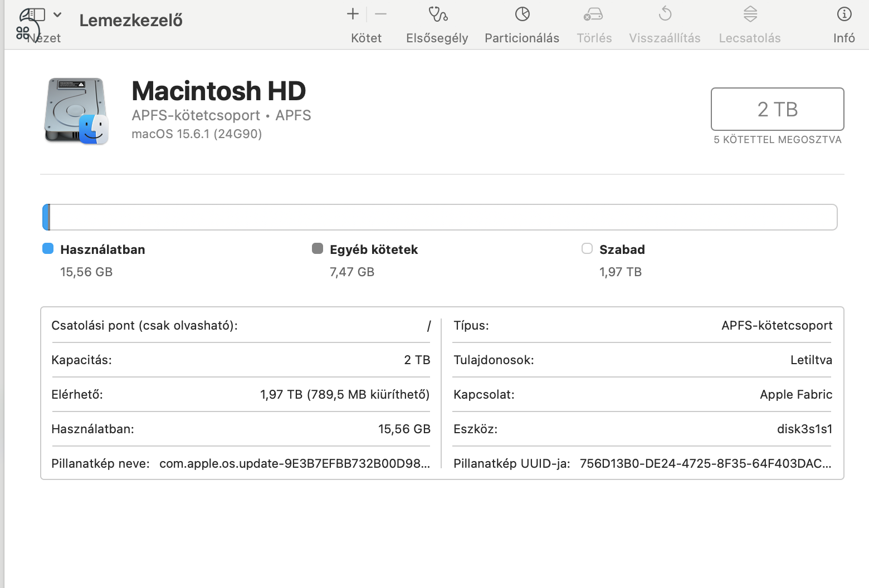
Task: Add a new volume with the plus icon
Action: coord(352,14)
